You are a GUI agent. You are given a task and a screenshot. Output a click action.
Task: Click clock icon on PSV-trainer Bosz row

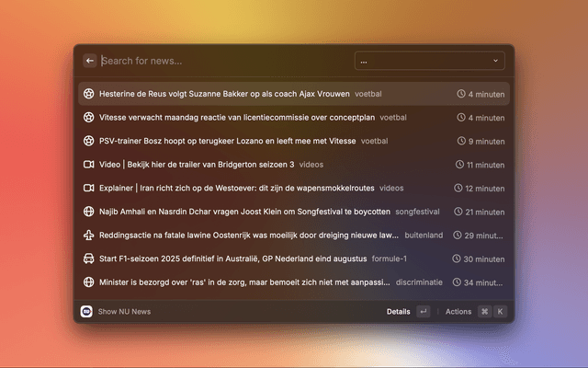[461, 142]
